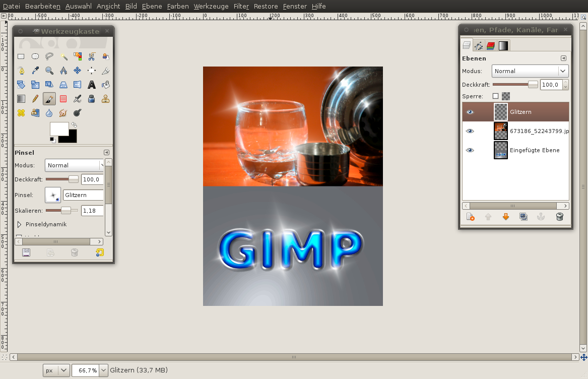
Task: Select the Clone stamp tool
Action: 105,99
